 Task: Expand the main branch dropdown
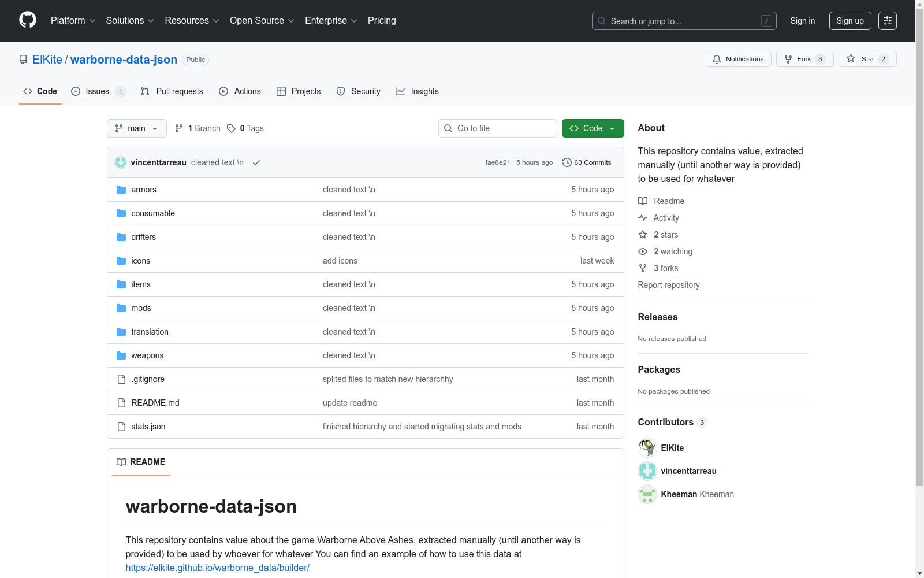click(137, 128)
